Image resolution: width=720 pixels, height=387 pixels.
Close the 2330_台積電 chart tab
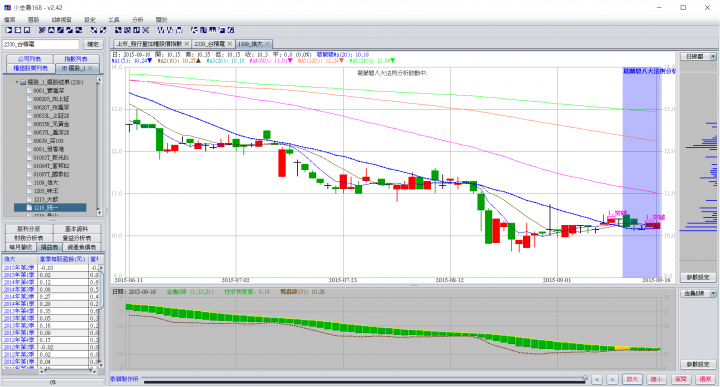[230, 44]
